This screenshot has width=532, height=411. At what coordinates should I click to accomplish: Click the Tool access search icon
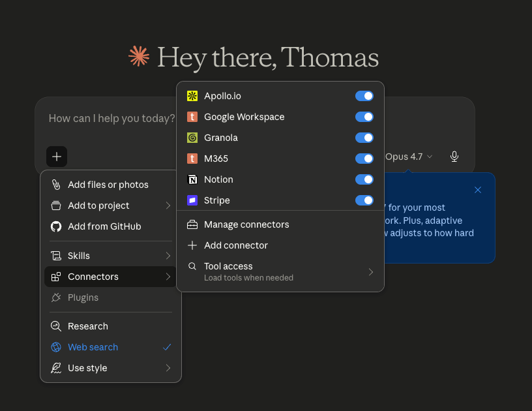click(192, 266)
